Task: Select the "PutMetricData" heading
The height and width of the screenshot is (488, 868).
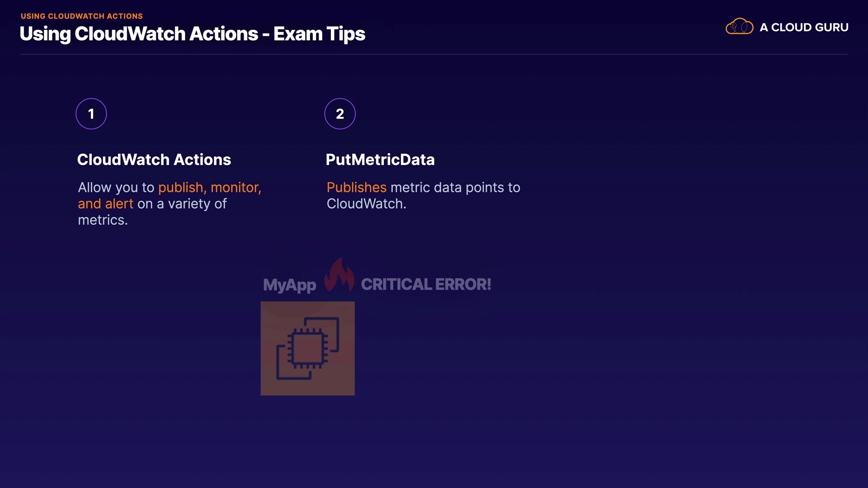Action: click(x=380, y=160)
